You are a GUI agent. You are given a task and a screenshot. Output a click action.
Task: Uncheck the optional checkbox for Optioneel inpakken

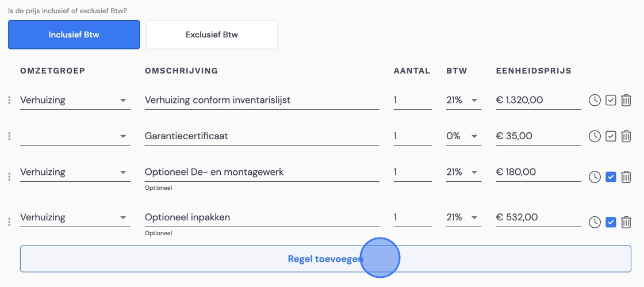[611, 222]
